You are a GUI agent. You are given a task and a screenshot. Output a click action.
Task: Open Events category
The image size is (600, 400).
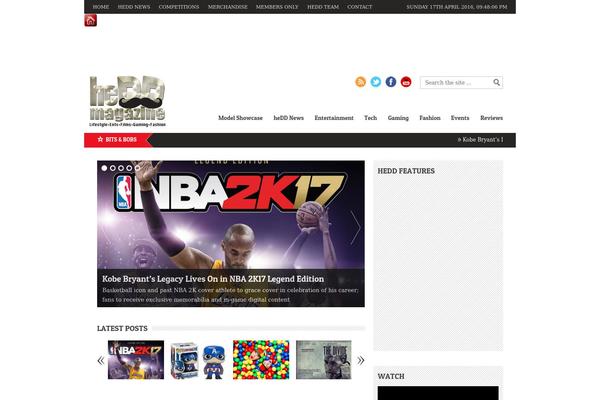pos(460,118)
